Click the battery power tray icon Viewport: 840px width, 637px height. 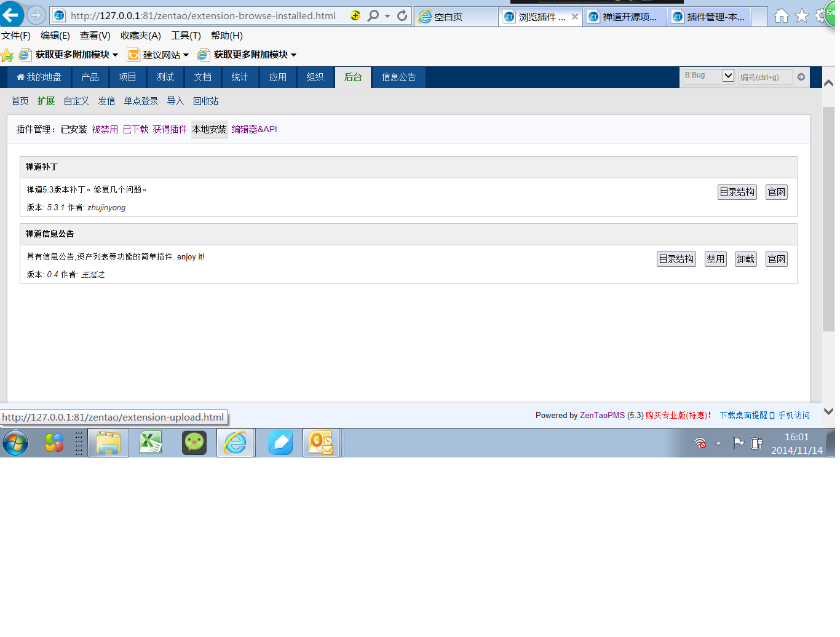[757, 443]
